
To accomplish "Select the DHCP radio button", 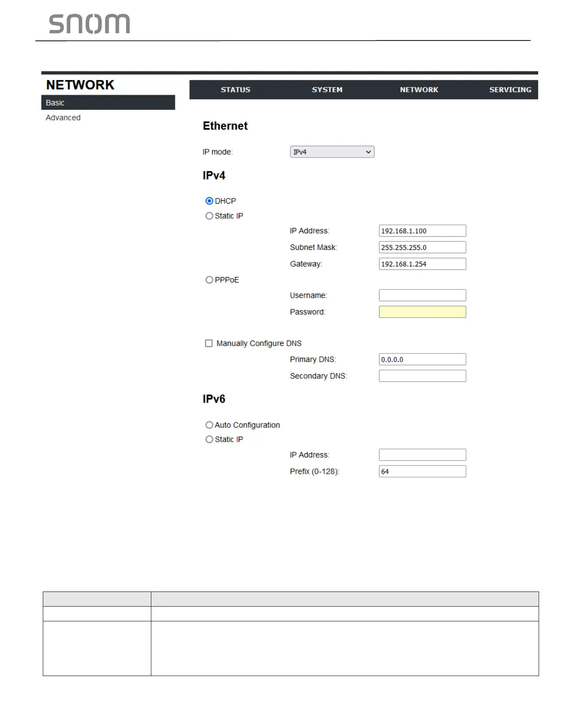I will (x=209, y=201).
